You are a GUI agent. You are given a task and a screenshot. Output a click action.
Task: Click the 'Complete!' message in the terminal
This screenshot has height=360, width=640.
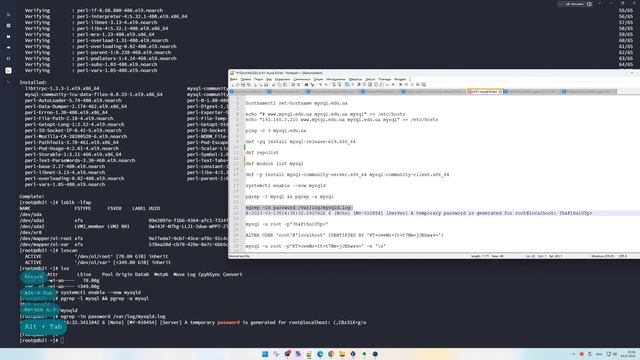[33, 196]
